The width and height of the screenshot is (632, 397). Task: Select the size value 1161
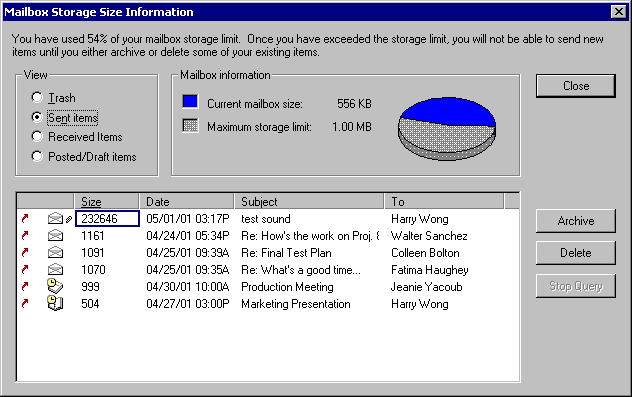(x=93, y=236)
